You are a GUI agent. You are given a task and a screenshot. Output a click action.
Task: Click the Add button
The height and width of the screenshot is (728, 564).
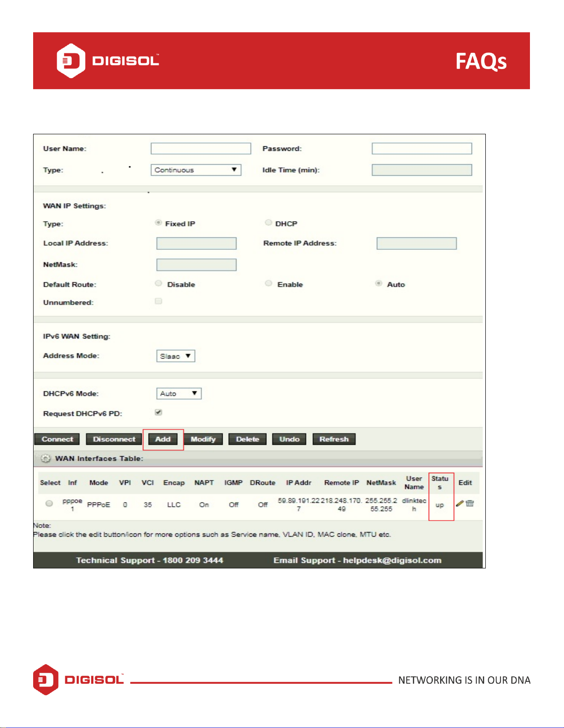pos(163,439)
